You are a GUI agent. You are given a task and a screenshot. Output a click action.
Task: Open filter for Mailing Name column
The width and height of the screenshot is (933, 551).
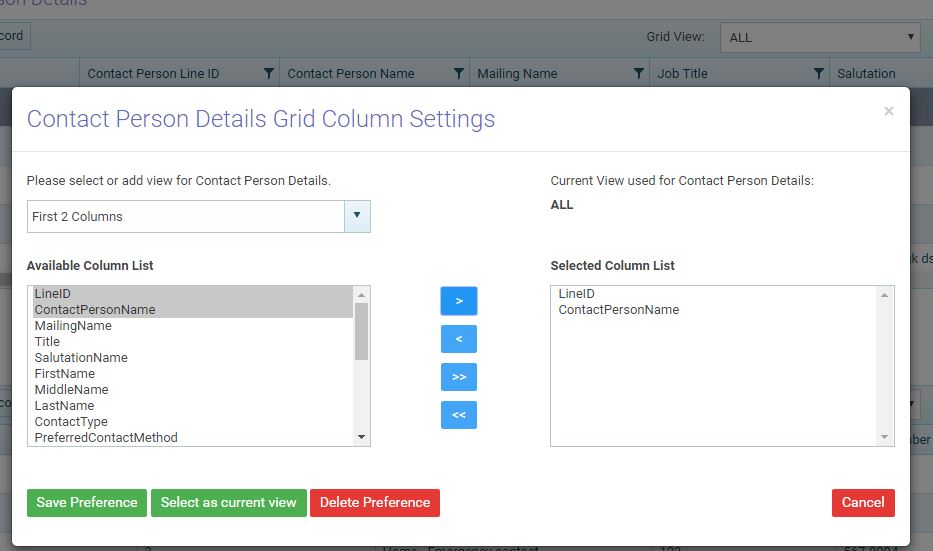pyautogui.click(x=638, y=73)
